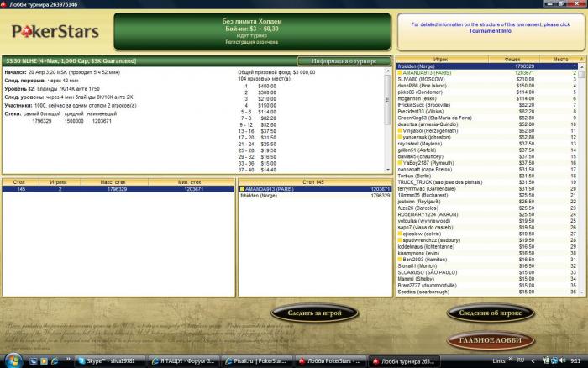Select Torbus (Berlin) row

(x=487, y=176)
